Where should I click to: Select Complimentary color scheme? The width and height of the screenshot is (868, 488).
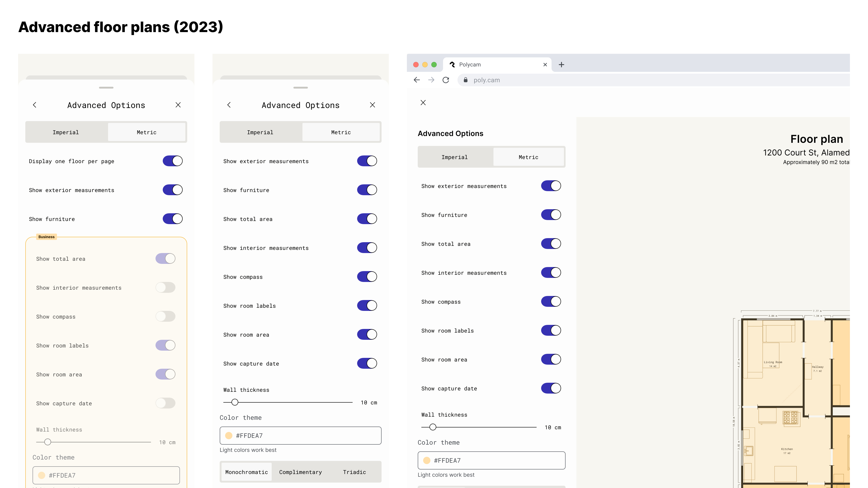coord(301,472)
